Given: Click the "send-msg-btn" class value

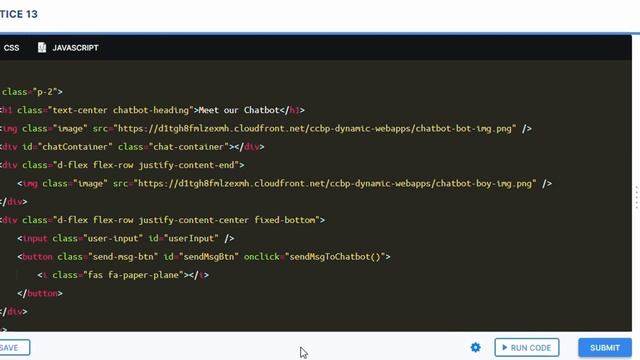Looking at the screenshot, I should coord(123,257).
